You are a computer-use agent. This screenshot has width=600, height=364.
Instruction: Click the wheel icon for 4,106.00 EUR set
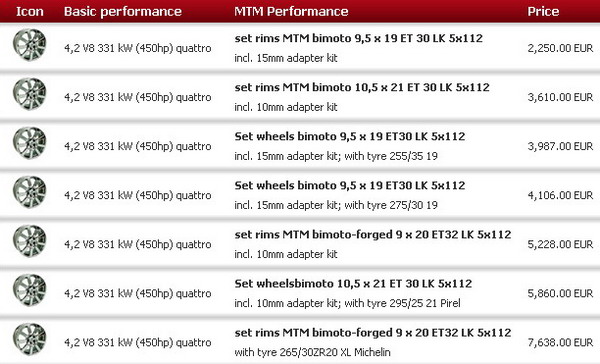click(30, 192)
